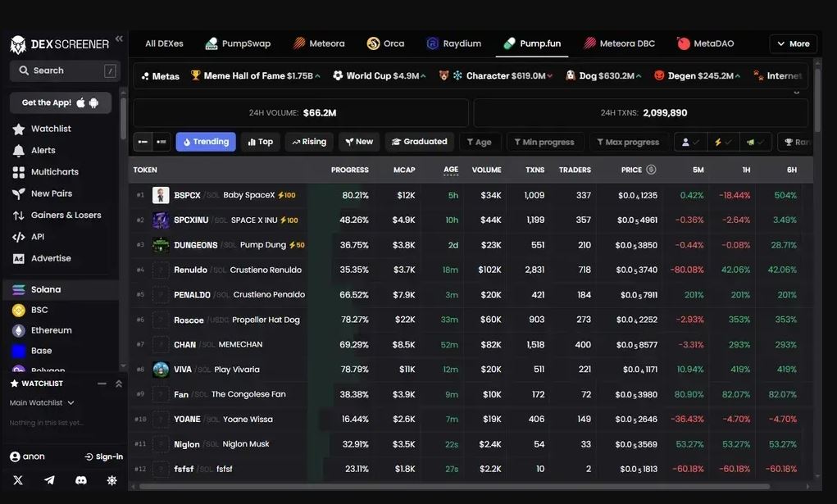Image resolution: width=837 pixels, height=504 pixels.
Task: Open the World Cup meta
Action: click(379, 76)
